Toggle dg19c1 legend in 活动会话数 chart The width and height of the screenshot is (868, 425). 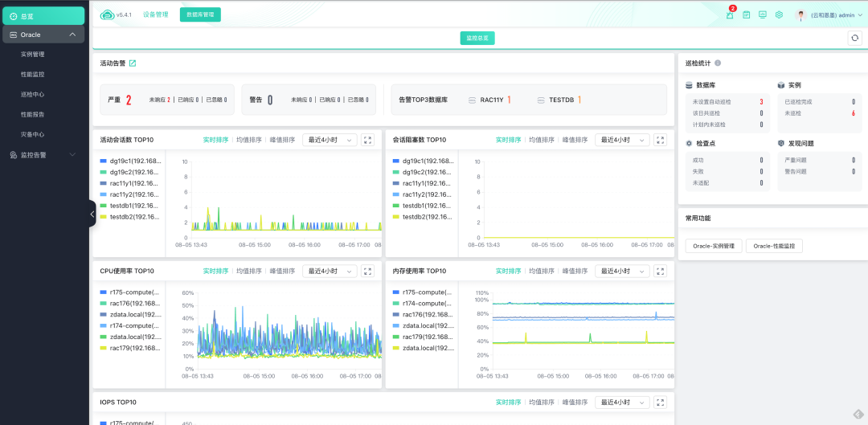pyautogui.click(x=131, y=161)
